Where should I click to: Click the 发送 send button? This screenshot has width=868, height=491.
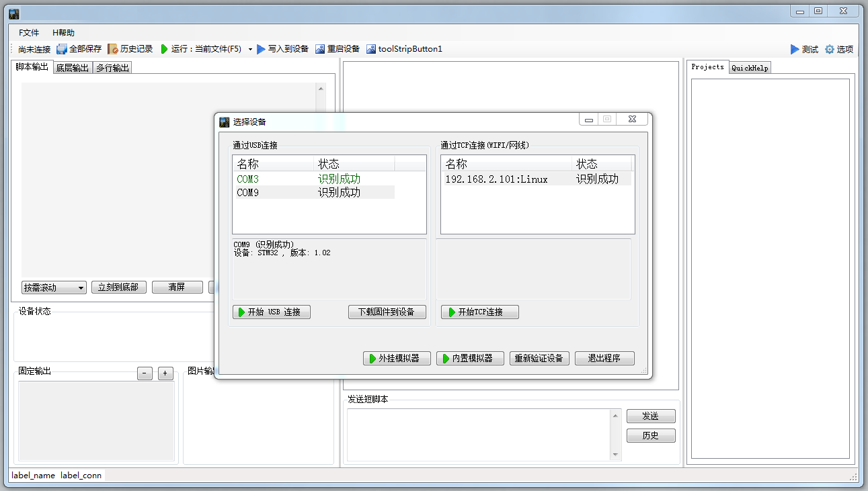click(x=651, y=416)
